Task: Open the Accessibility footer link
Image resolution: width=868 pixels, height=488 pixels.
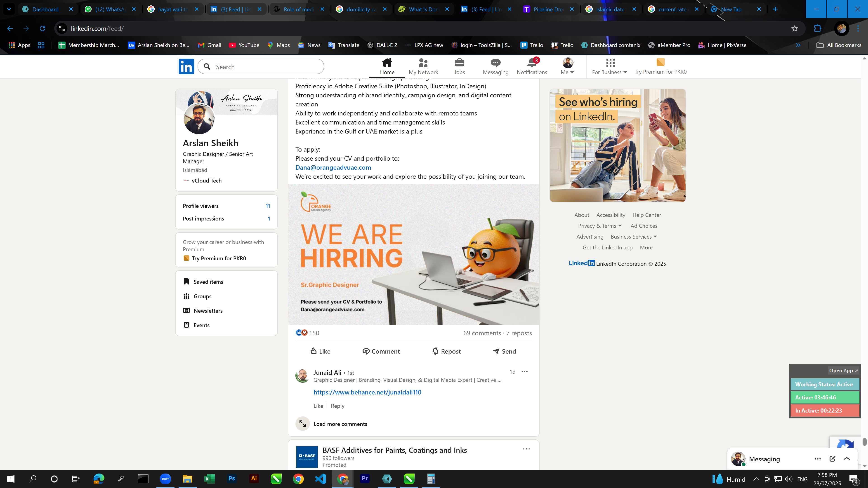Action: 611,215
